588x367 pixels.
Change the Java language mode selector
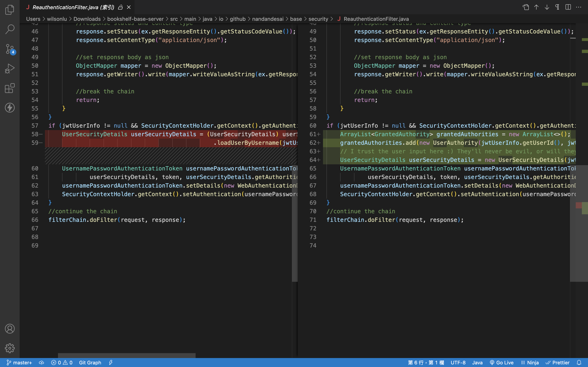coord(477,363)
